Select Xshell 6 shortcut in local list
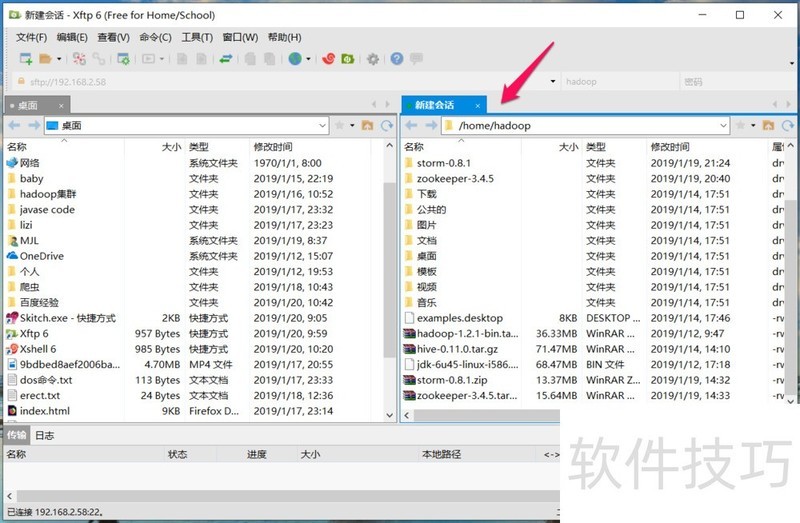800x523 pixels. coord(38,349)
